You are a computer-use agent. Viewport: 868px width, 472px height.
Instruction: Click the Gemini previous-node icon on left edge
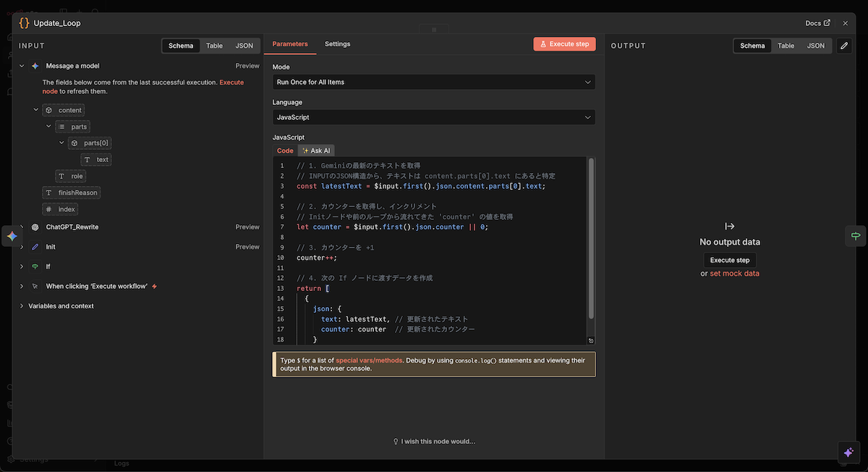[12, 236]
